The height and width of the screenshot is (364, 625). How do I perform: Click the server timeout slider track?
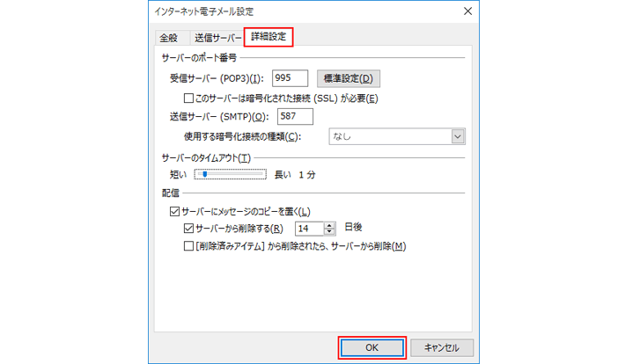point(231,175)
